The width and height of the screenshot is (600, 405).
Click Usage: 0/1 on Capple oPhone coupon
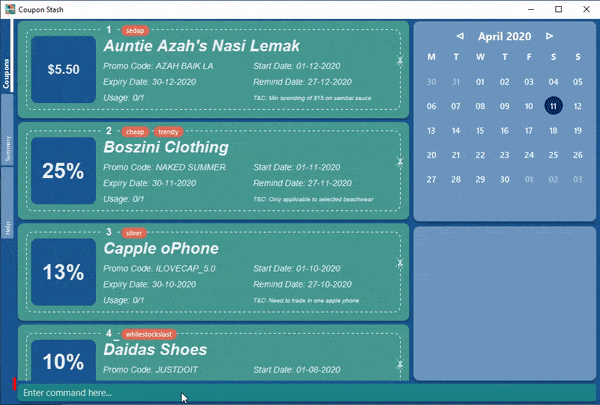click(x=124, y=300)
